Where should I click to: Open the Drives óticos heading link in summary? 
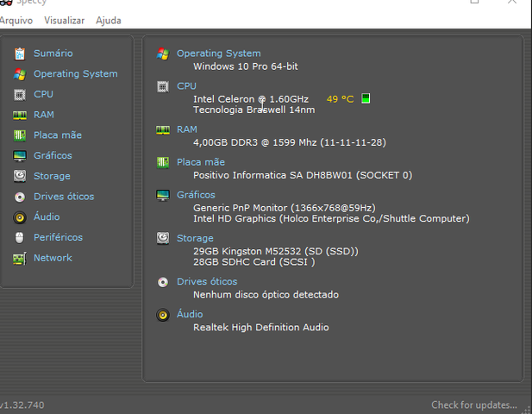[207, 282]
